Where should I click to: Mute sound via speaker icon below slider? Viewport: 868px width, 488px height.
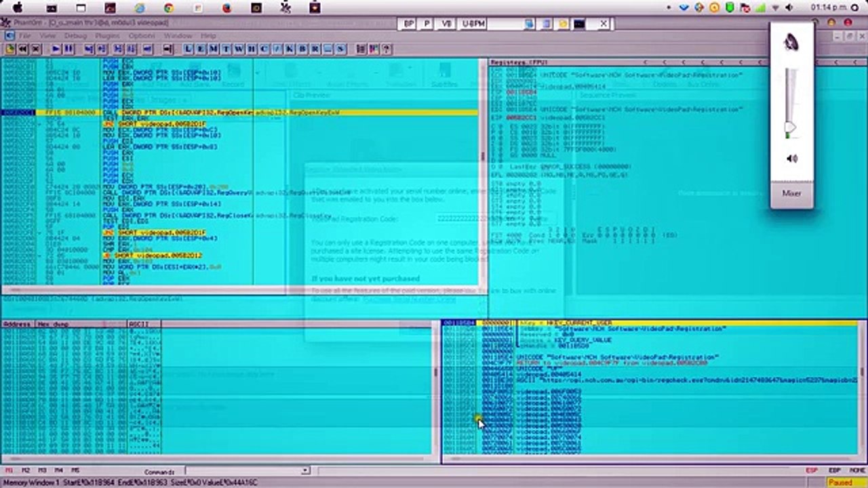click(791, 159)
